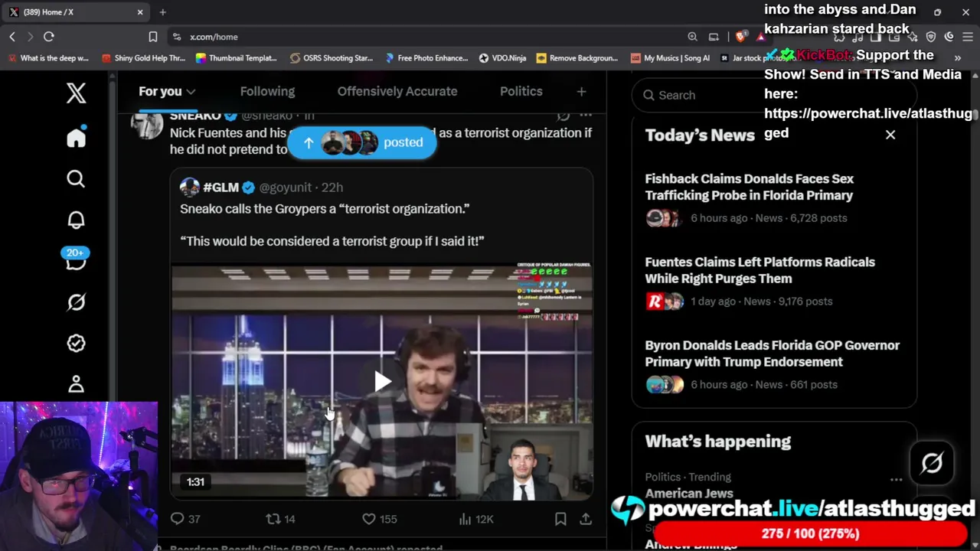The width and height of the screenshot is (980, 551).
Task: Click the Search input field
Action: [x=774, y=95]
